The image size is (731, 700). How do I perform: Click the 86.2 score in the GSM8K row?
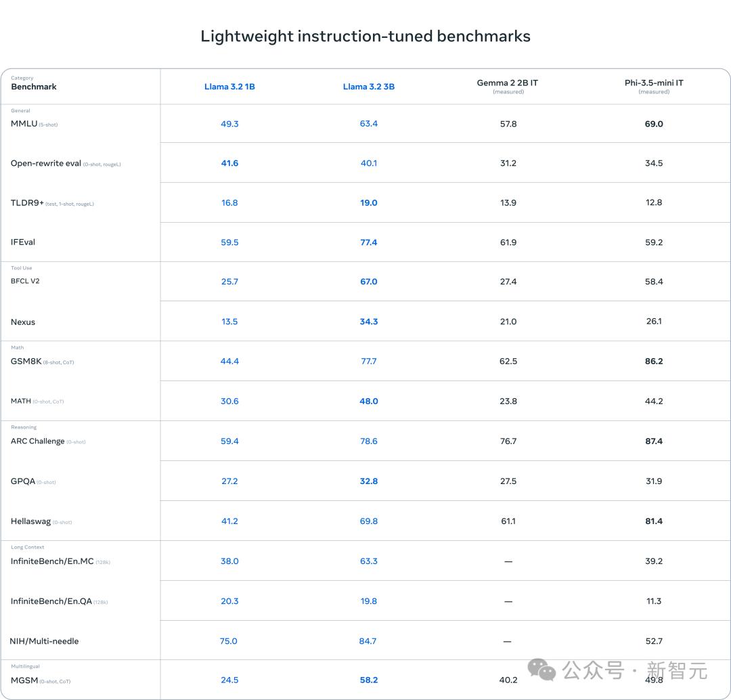point(654,362)
